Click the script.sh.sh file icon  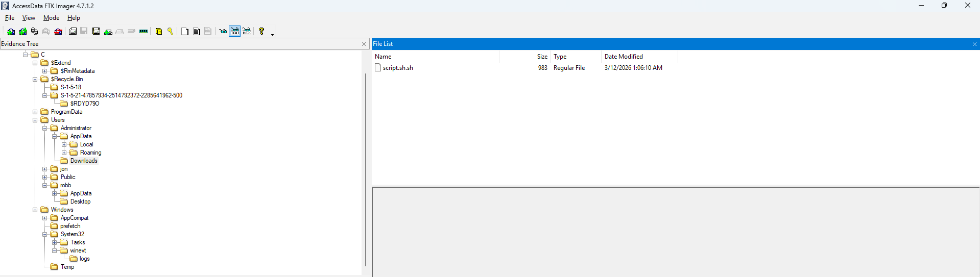(x=378, y=67)
